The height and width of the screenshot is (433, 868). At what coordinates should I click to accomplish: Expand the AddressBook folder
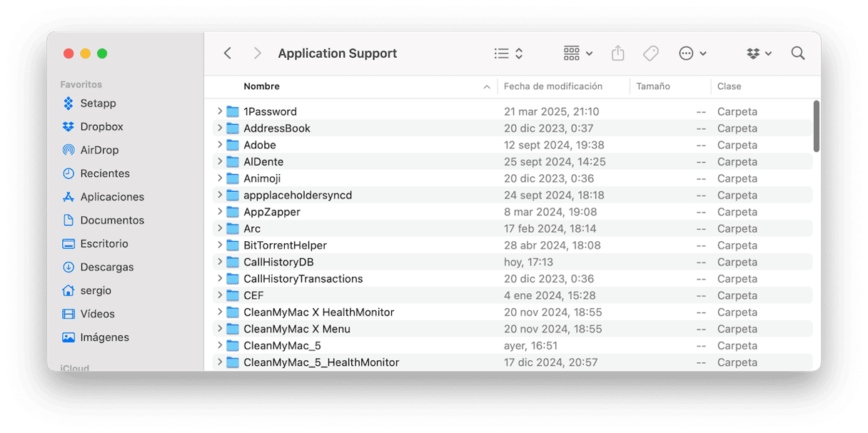[220, 128]
